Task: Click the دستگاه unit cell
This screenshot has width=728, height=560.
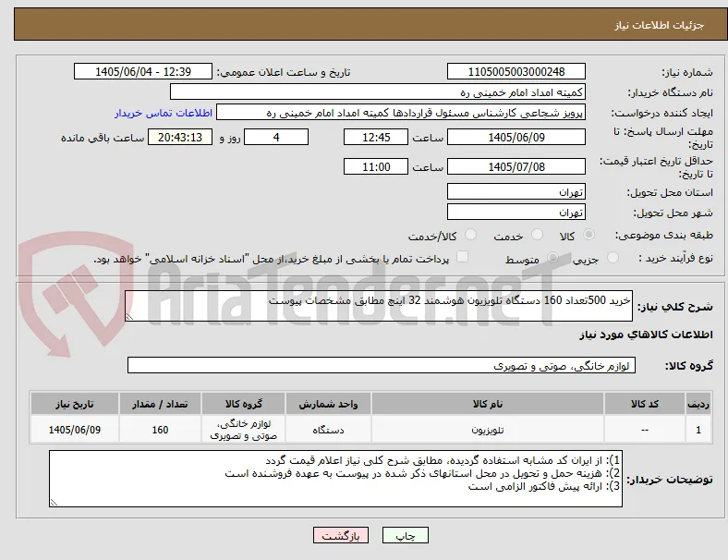Action: coord(328,430)
